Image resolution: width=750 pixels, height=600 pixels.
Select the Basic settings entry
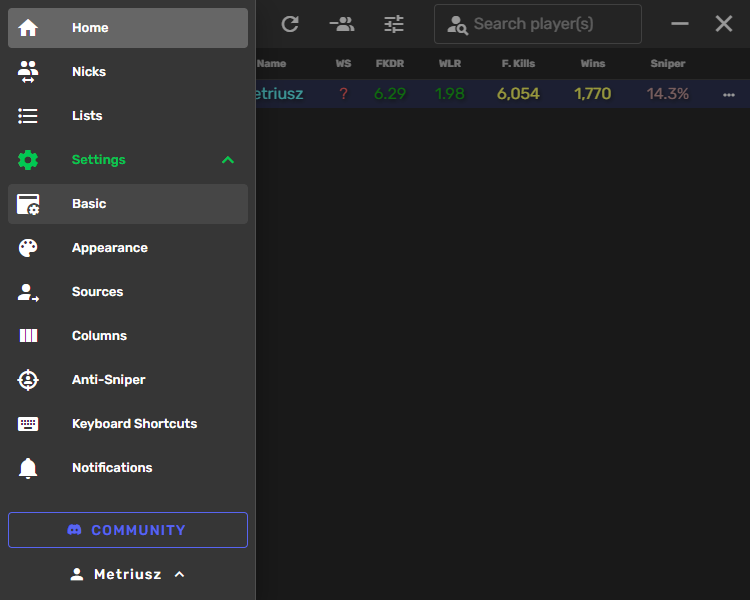point(128,204)
